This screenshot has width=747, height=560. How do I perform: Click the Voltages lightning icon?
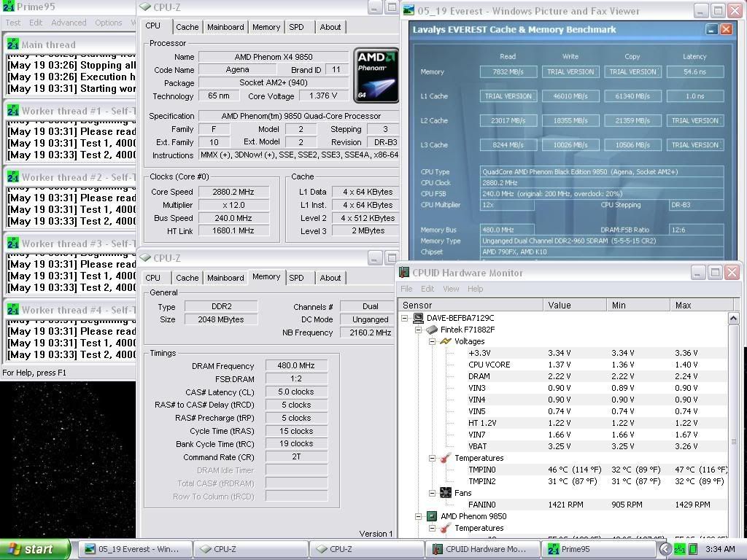point(446,341)
